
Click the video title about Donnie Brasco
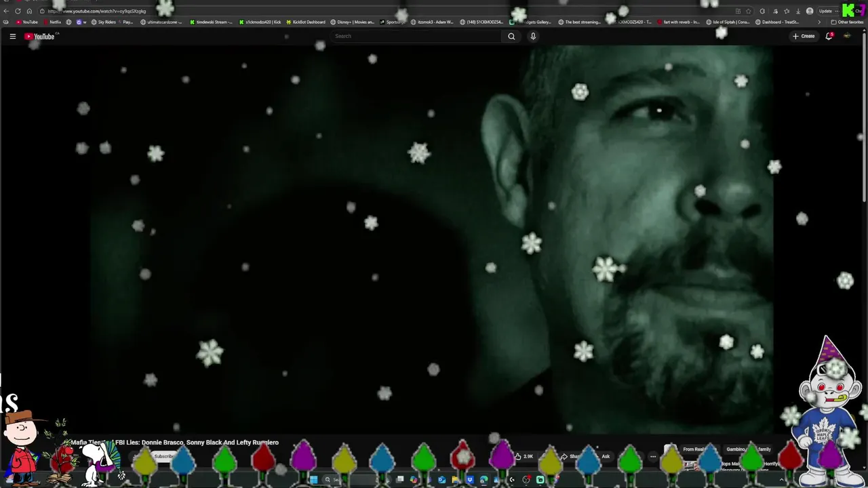pyautogui.click(x=175, y=443)
